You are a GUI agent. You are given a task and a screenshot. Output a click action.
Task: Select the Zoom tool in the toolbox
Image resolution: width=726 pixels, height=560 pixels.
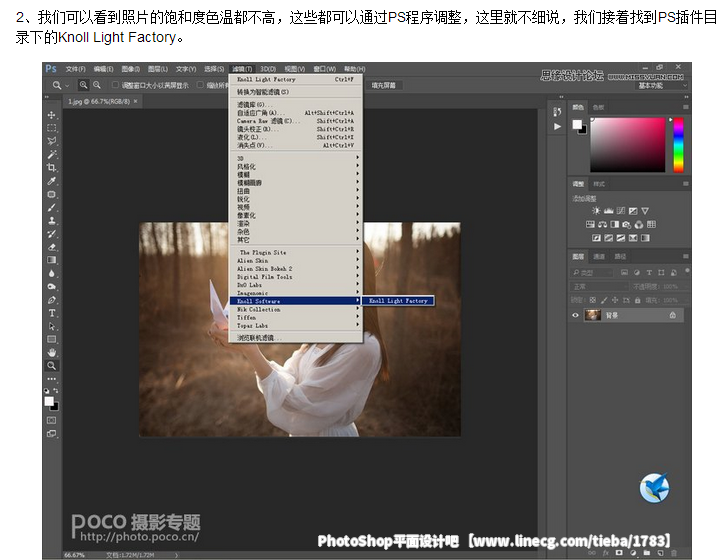pyautogui.click(x=51, y=366)
